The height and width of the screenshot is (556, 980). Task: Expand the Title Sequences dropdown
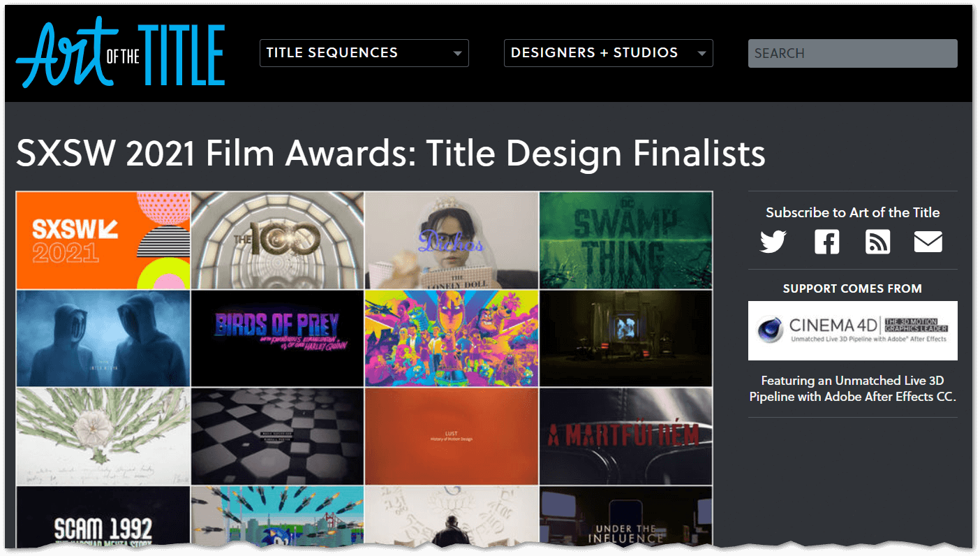[364, 53]
